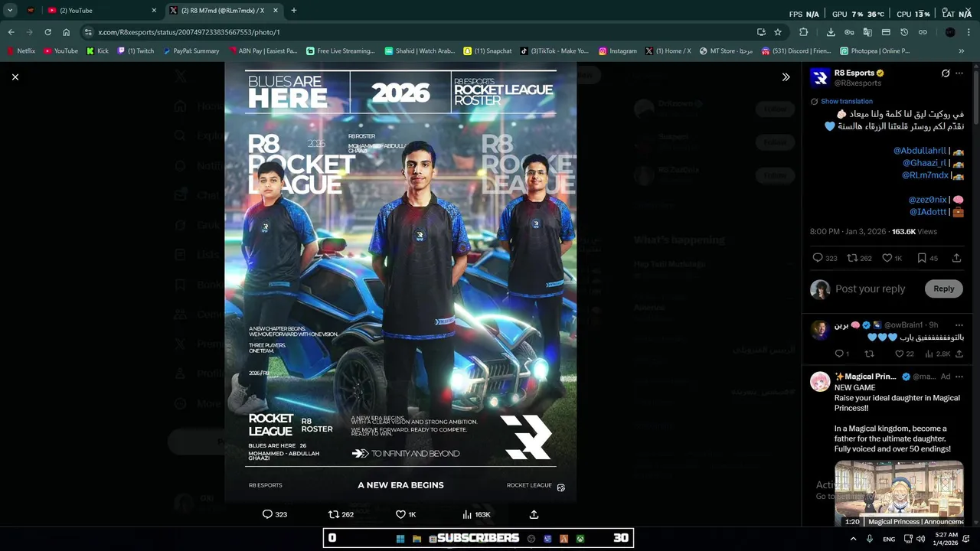Click the repost icon under photo showing 262

click(333, 514)
